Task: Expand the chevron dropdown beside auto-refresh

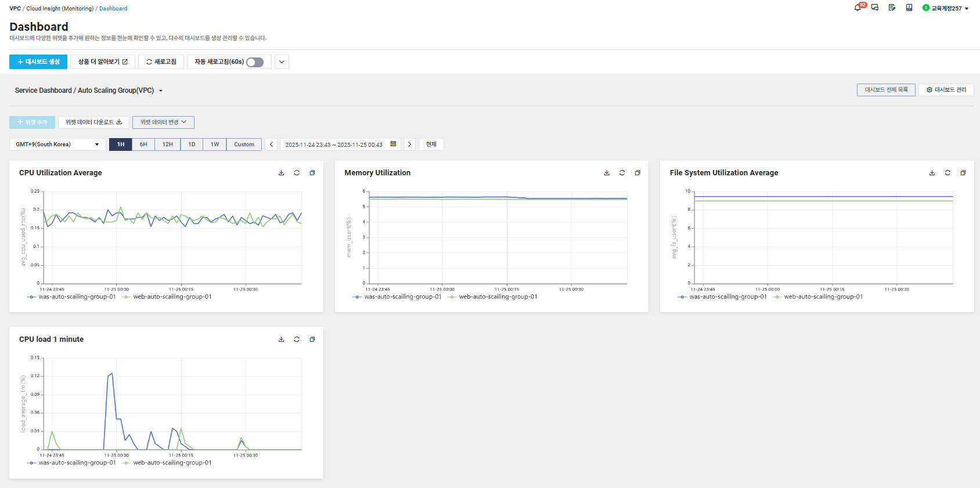Action: click(282, 62)
